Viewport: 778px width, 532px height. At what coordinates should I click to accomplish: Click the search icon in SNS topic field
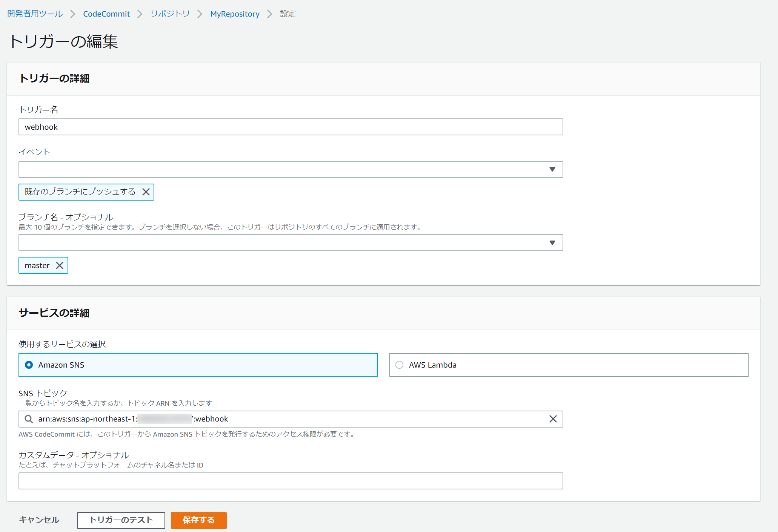[x=29, y=419]
